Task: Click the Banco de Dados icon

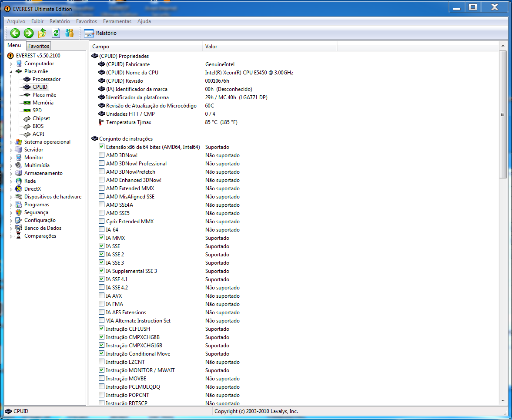Action: pyautogui.click(x=19, y=228)
